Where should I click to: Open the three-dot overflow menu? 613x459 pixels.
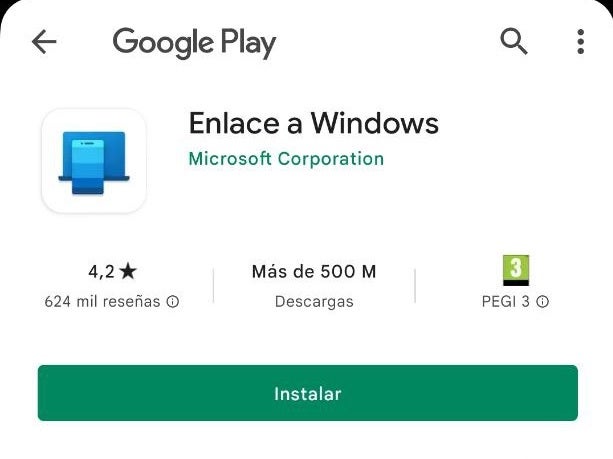581,41
